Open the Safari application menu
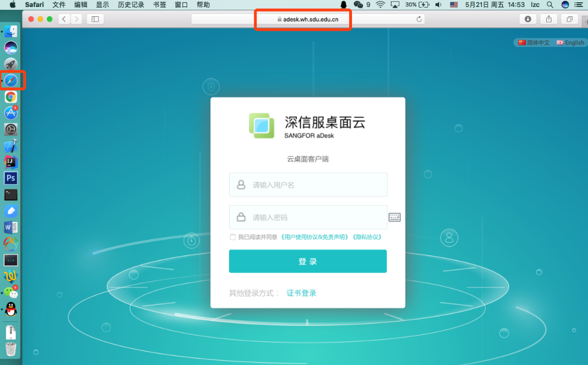Viewport: 588px width, 365px height. [x=34, y=5]
